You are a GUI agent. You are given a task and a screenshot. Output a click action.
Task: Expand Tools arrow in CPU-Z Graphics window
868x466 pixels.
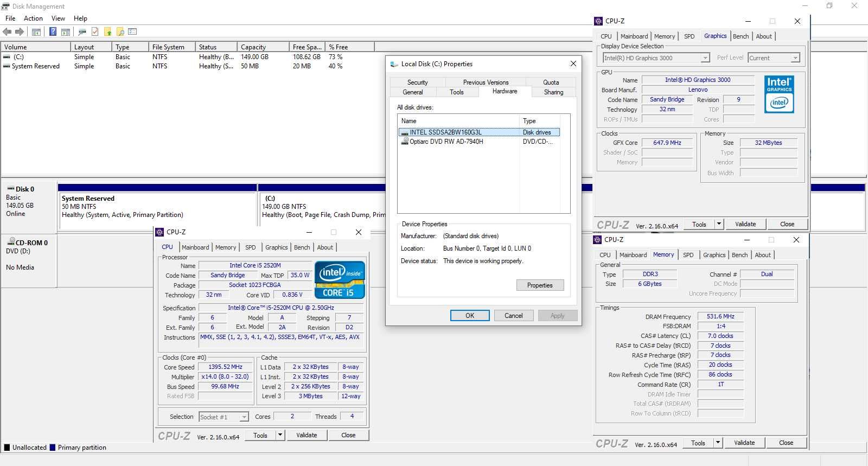(719, 224)
